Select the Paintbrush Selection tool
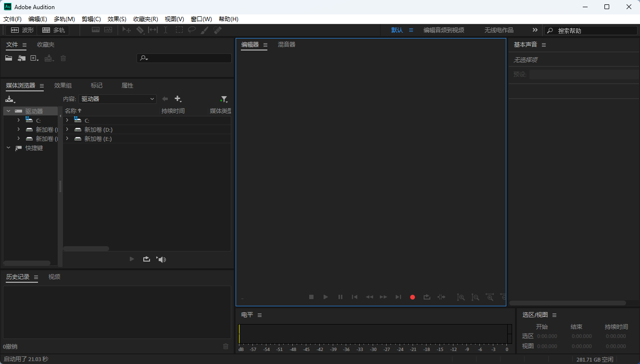Viewport: 640px width, 364px height. (204, 30)
